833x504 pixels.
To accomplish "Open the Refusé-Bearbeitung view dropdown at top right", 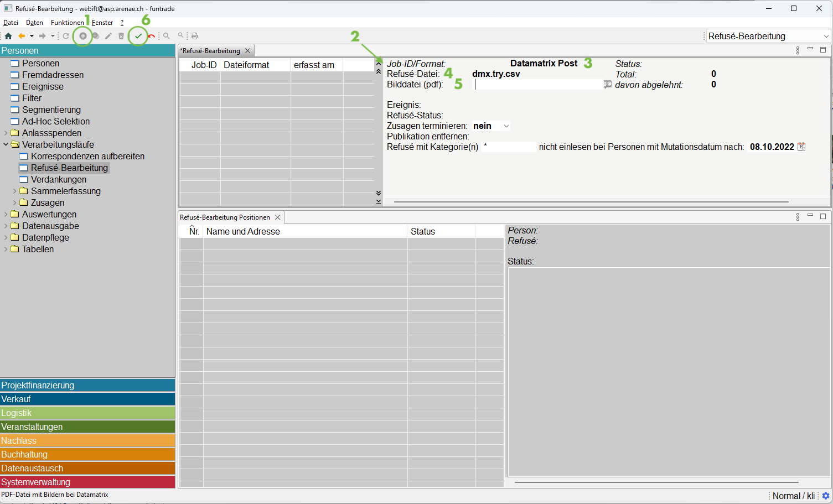I will (826, 37).
